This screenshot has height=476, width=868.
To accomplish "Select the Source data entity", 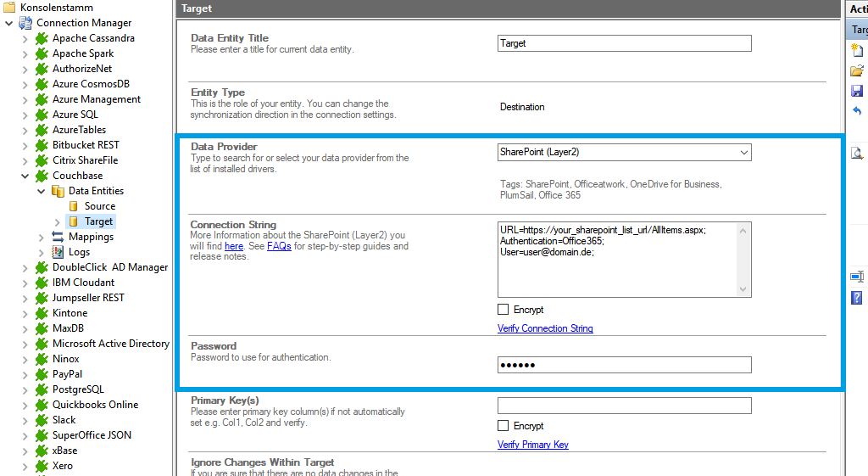I will click(99, 206).
